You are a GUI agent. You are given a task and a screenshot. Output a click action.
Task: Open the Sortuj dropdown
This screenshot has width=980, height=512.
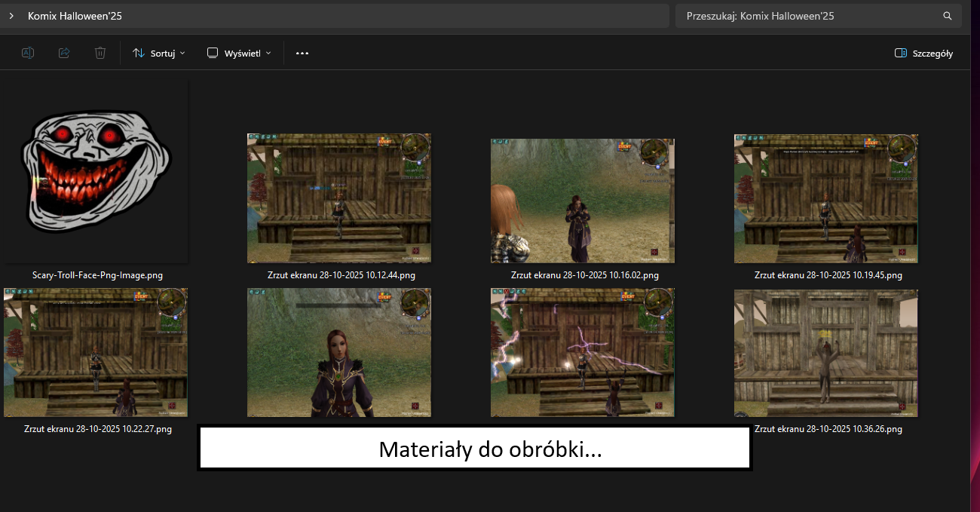[159, 54]
